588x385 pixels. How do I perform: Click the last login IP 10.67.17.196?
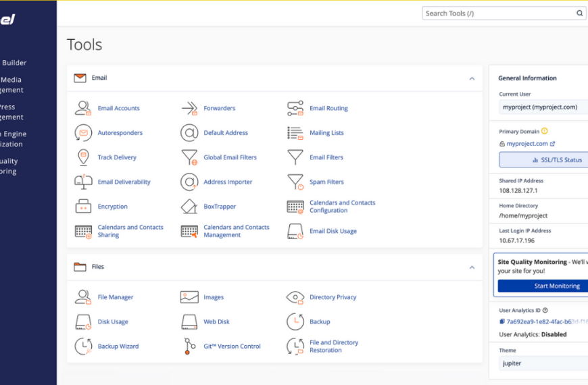(x=516, y=240)
